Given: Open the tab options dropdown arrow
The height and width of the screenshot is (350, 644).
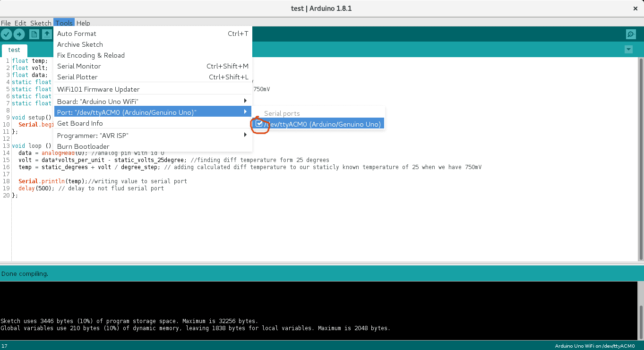Looking at the screenshot, I should pyautogui.click(x=628, y=49).
